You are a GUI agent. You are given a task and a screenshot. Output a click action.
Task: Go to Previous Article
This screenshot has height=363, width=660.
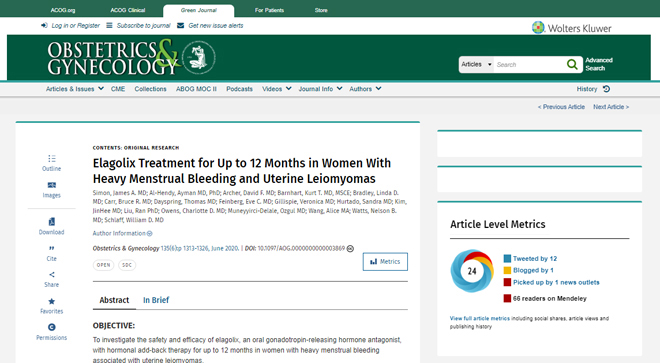click(561, 107)
